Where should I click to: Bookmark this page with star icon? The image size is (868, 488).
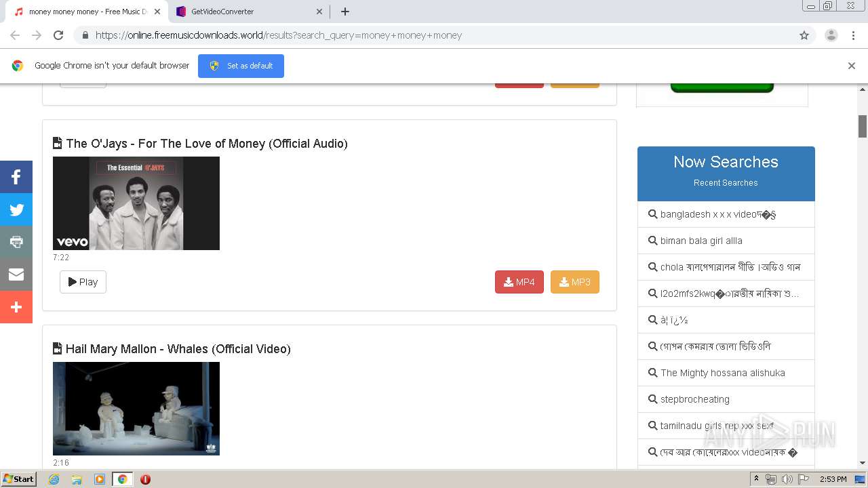click(804, 35)
